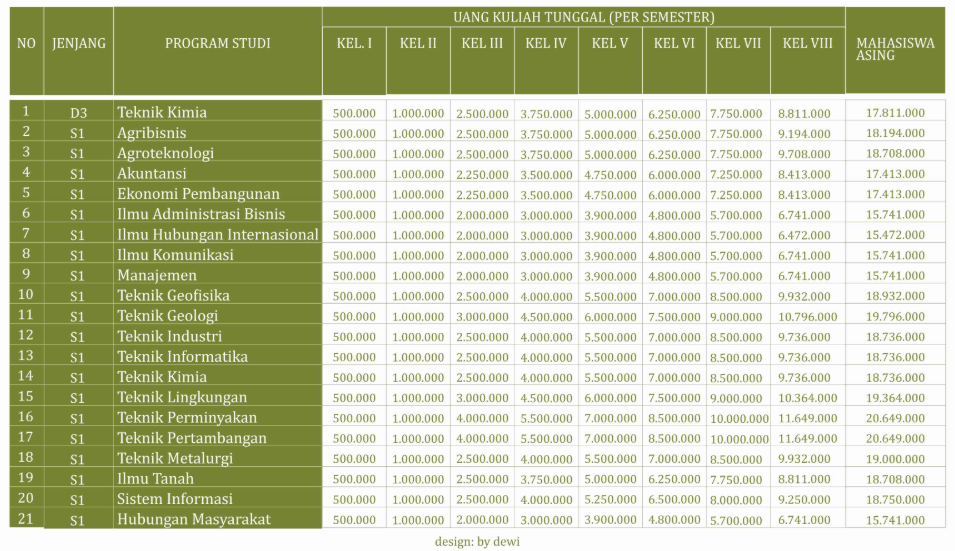Image resolution: width=955 pixels, height=551 pixels.
Task: Select the MAHASISWA ASING column header
Action: 895,49
